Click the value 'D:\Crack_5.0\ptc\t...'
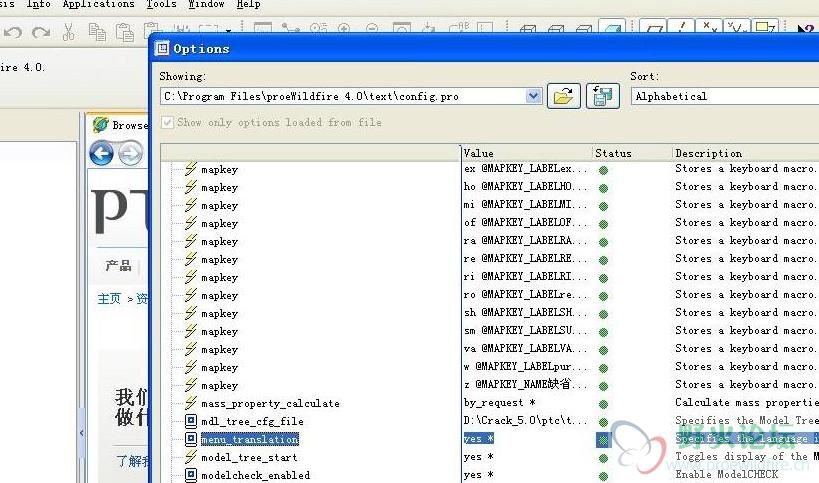 click(525, 420)
